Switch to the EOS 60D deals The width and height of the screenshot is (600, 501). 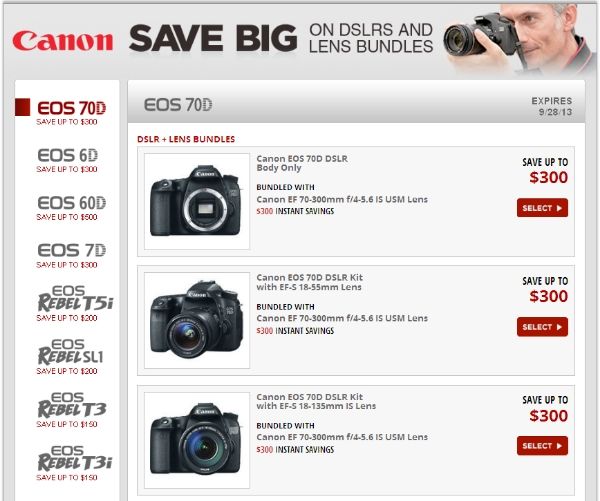tap(71, 207)
